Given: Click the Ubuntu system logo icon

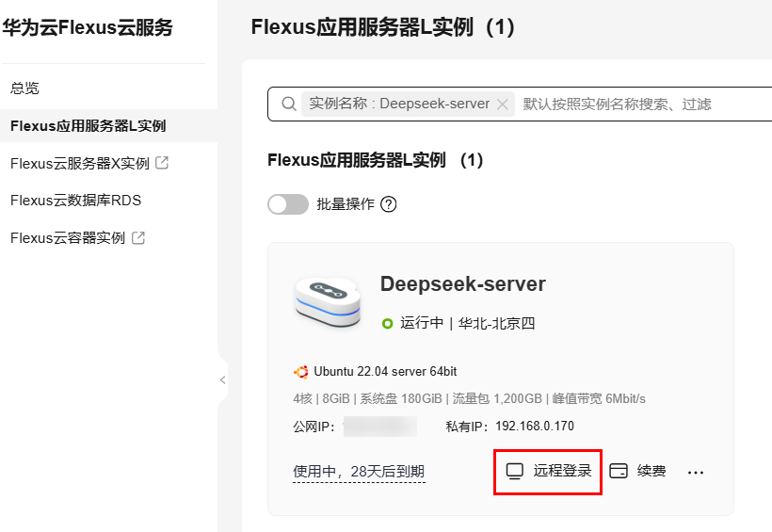Looking at the screenshot, I should click(x=301, y=372).
